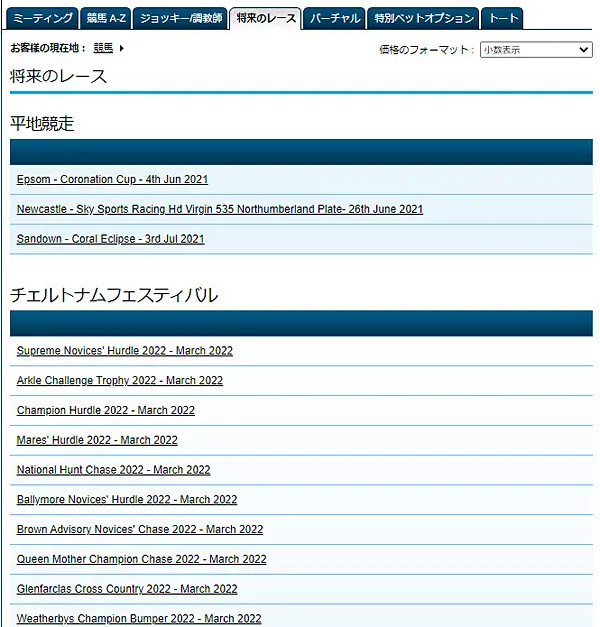Screen dimensions: 600x627
Task: Select the 将来のレース tab
Action: click(266, 18)
